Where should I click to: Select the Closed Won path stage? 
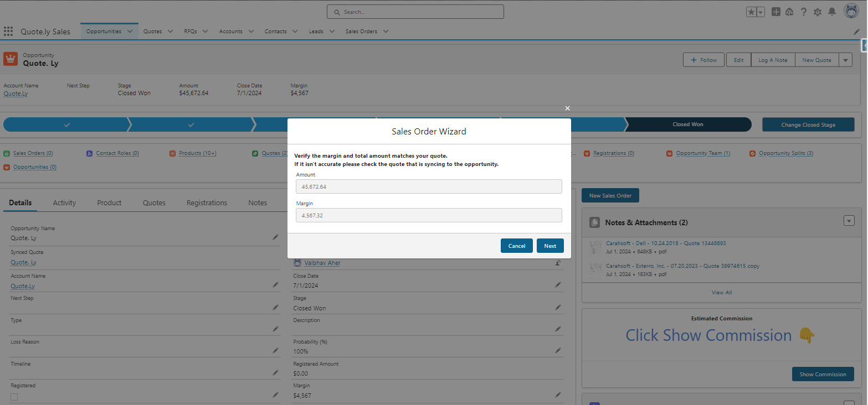pyautogui.click(x=688, y=124)
